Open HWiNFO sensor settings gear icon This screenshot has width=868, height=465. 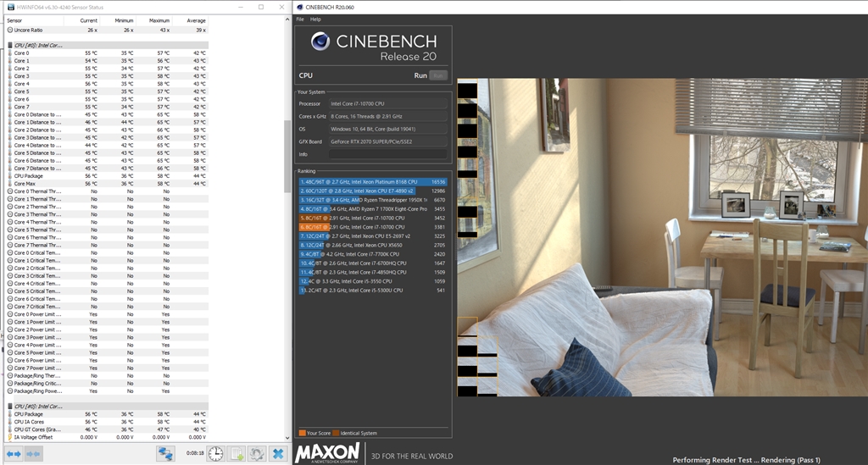coord(257,454)
